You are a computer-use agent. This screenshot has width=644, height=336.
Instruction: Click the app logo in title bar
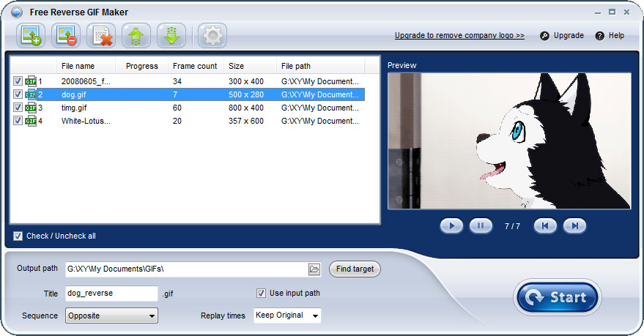(x=17, y=12)
